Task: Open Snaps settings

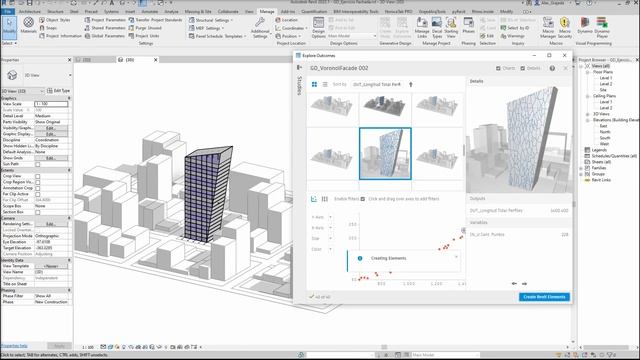Action: pyautogui.click(x=49, y=28)
